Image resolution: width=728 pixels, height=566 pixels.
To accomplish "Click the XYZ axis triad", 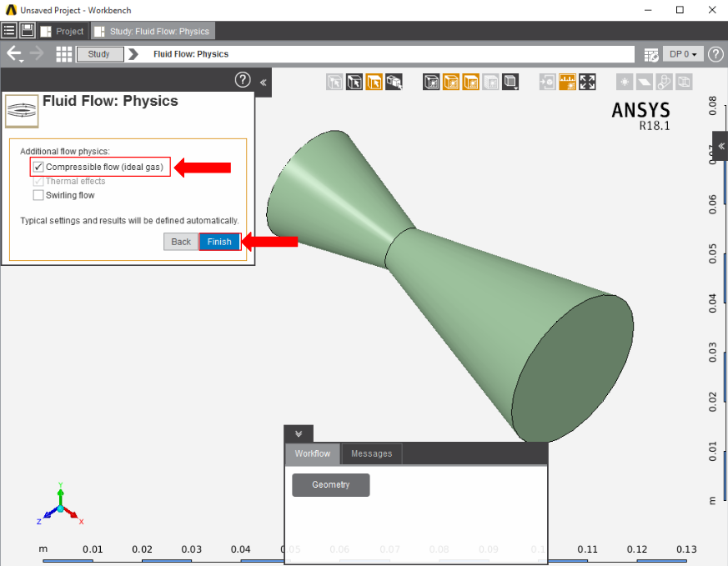I will pos(60,505).
